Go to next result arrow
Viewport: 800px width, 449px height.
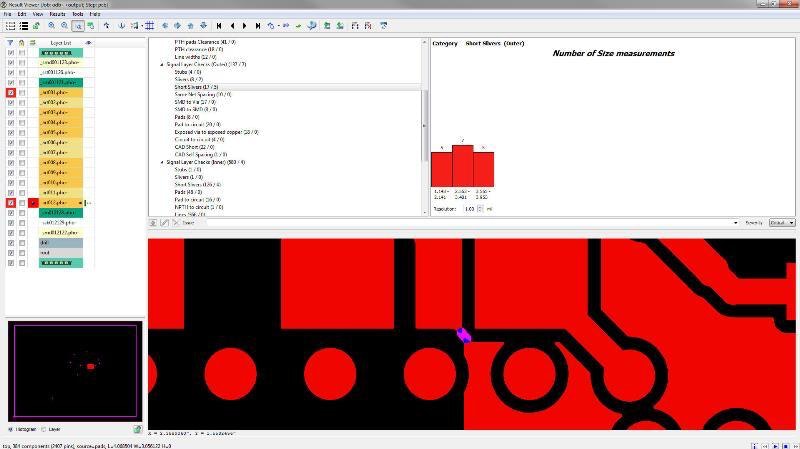point(246,26)
